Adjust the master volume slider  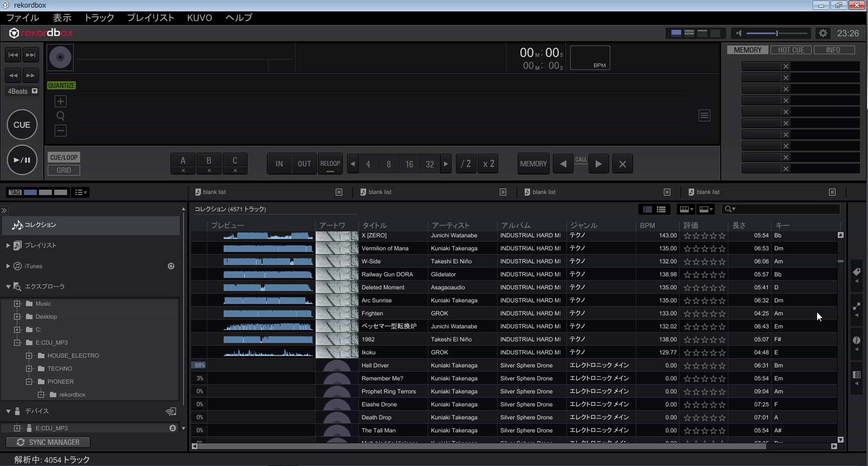pos(778,33)
